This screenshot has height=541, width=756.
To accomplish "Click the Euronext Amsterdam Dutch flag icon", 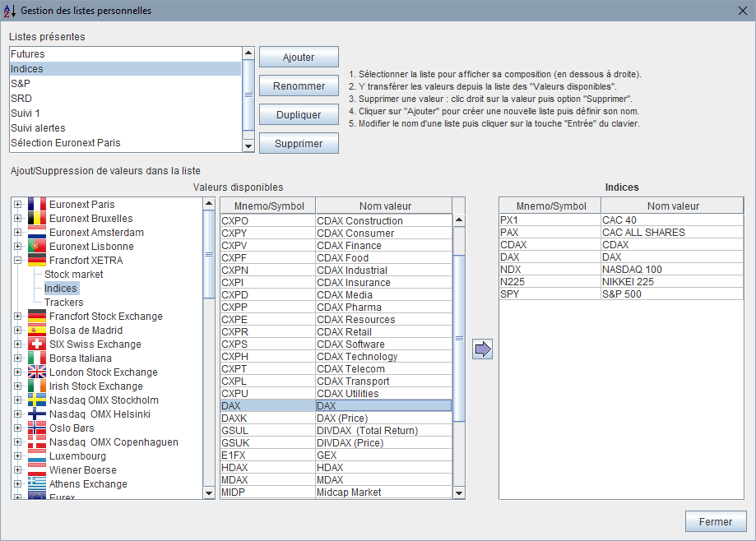I will [x=37, y=232].
